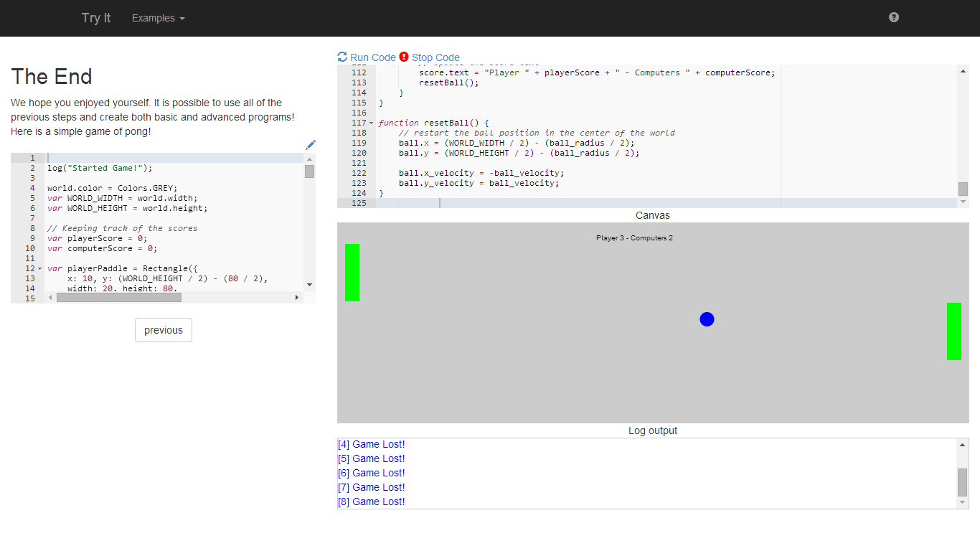Click the main code editor scrollbar thumb

963,189
